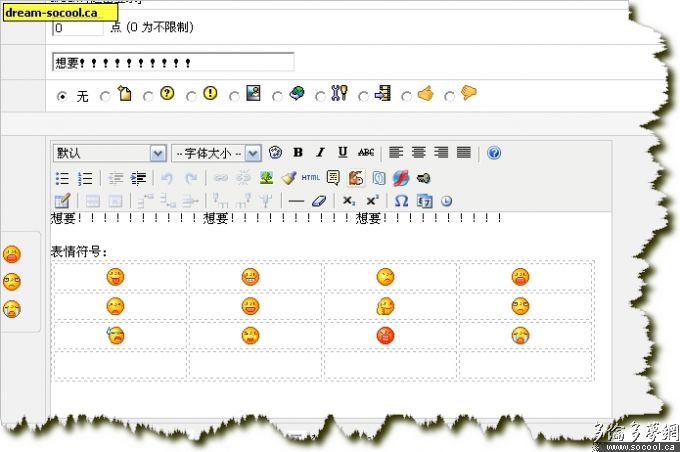Justify the text alignment

pos(464,153)
